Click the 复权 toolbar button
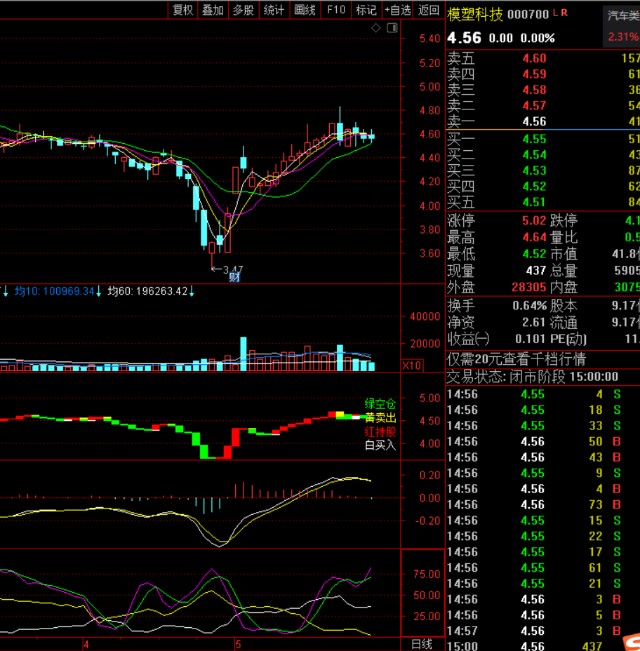640x651 pixels. coord(183,10)
